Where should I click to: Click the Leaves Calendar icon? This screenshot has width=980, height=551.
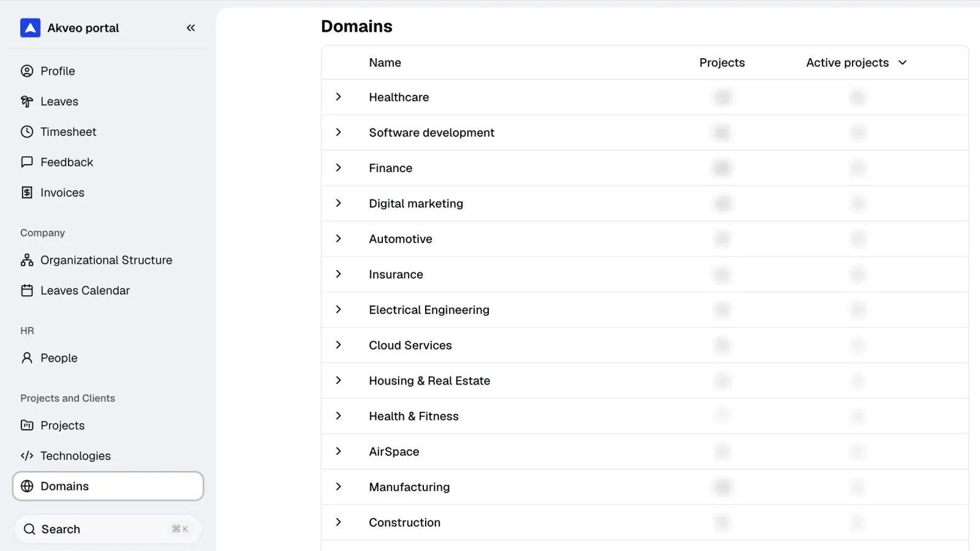tap(27, 291)
